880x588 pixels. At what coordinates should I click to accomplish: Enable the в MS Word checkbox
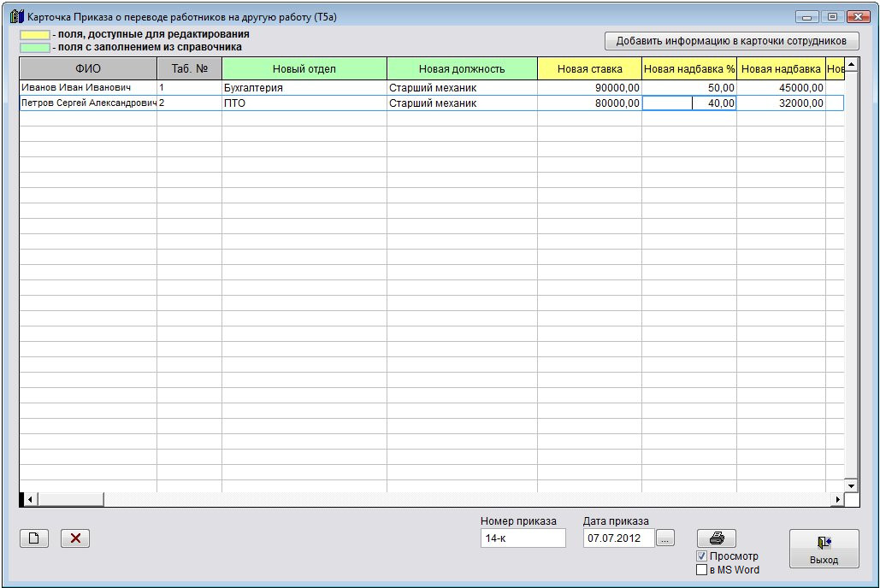[702, 570]
